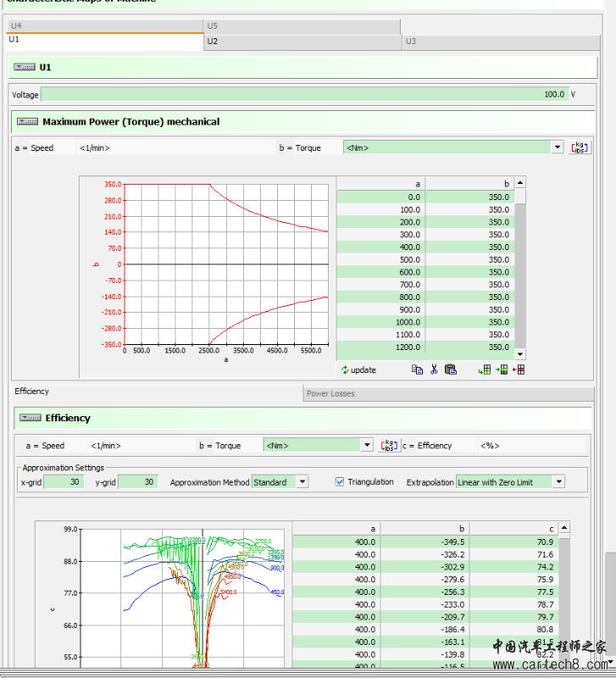
Task: Select speed cell 900.0 in torque table
Action: 380,310
